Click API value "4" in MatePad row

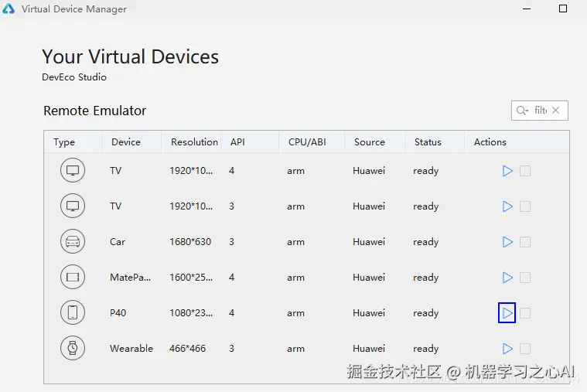232,278
